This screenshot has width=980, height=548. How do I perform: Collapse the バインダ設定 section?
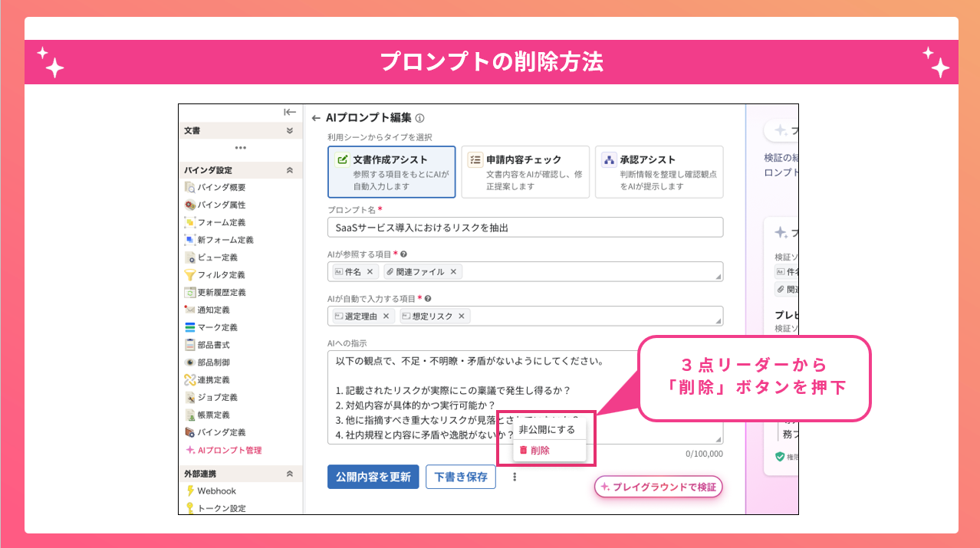coord(290,170)
